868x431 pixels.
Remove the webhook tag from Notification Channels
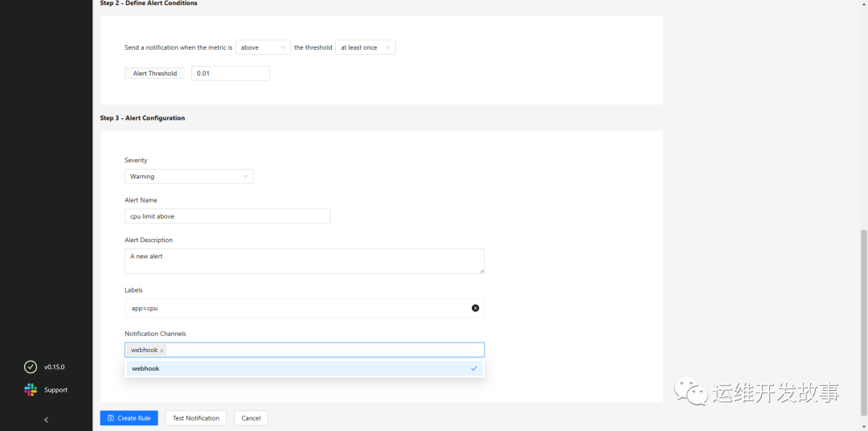(162, 351)
